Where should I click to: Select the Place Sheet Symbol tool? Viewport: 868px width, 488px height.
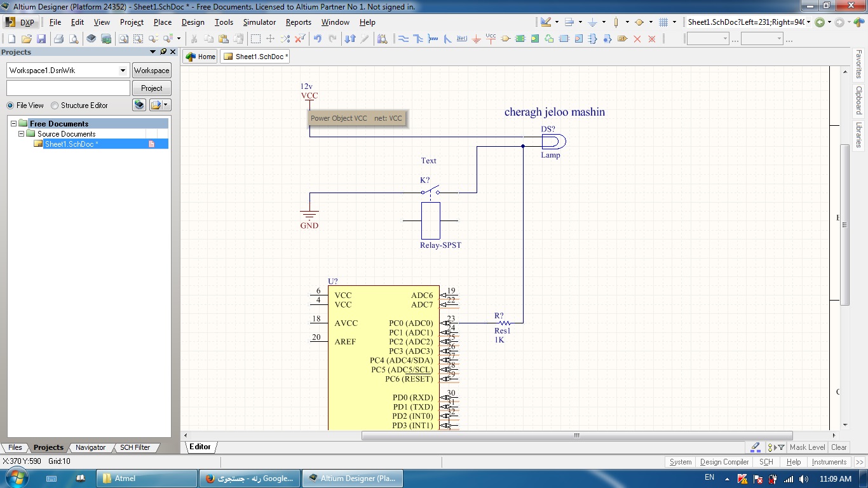(x=520, y=39)
